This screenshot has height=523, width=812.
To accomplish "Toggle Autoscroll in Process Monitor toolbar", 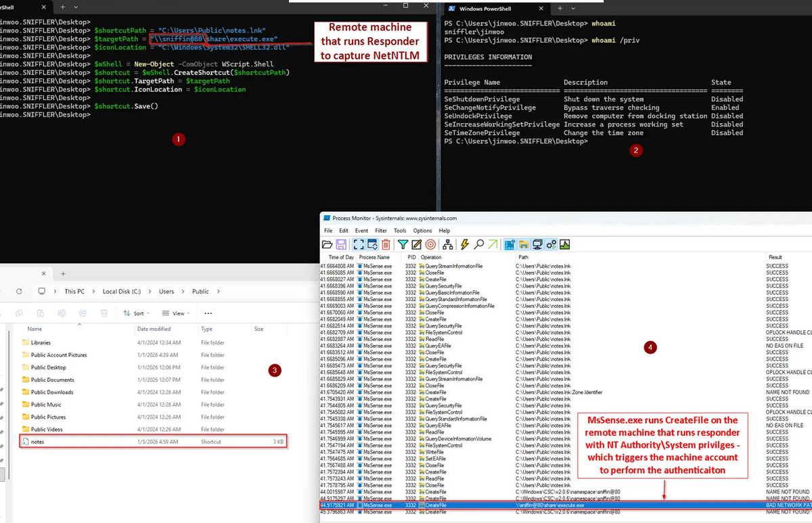I will point(373,244).
